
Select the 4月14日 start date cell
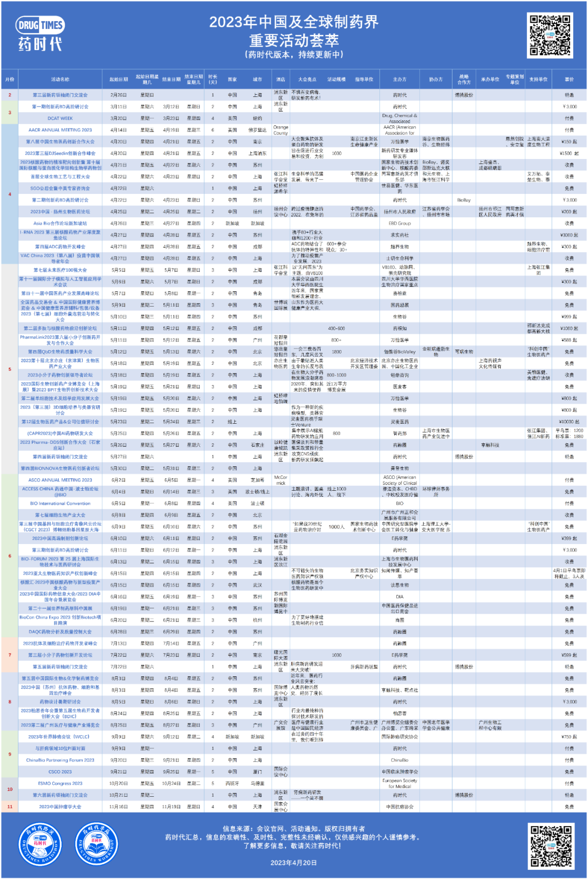tap(118, 130)
